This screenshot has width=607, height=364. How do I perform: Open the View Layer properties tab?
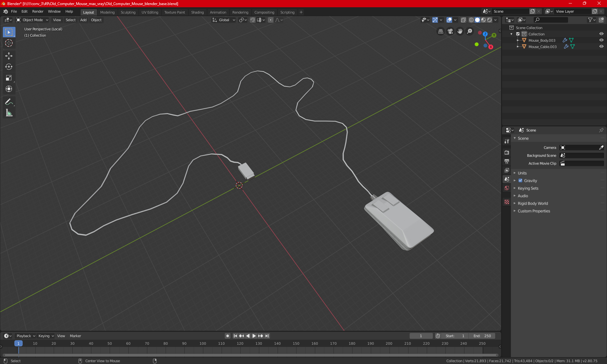[x=507, y=170]
